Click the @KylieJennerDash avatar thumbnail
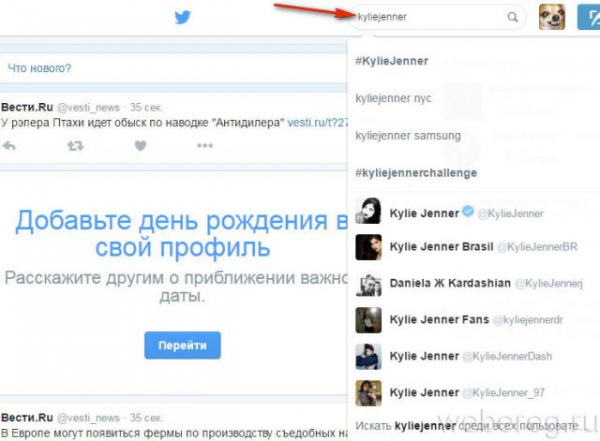600x441 pixels. (x=368, y=356)
